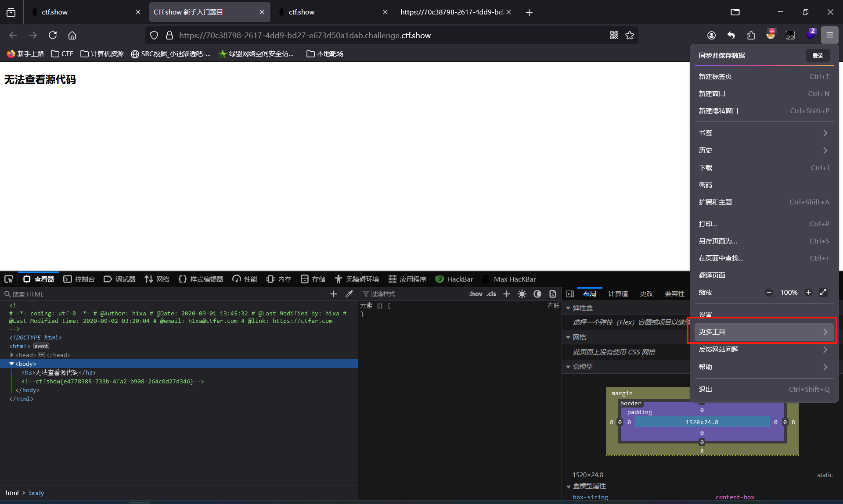The image size is (843, 504).
Task: Open the 网络 network tab
Action: click(x=157, y=279)
